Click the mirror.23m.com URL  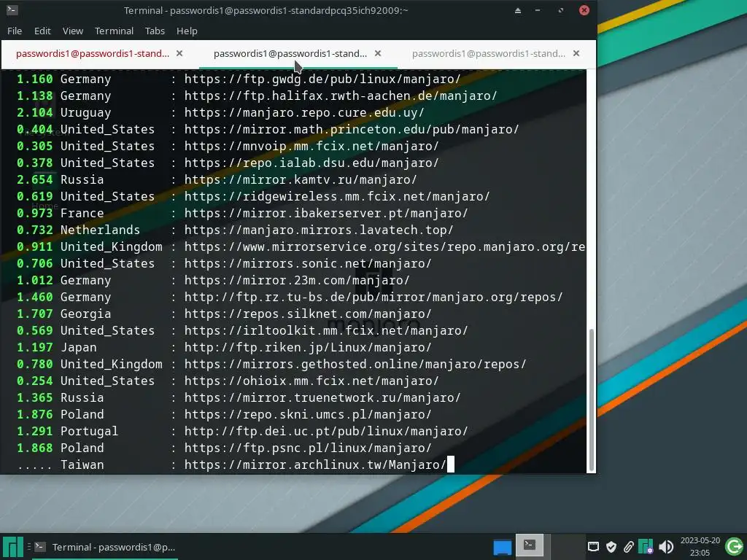point(297,280)
